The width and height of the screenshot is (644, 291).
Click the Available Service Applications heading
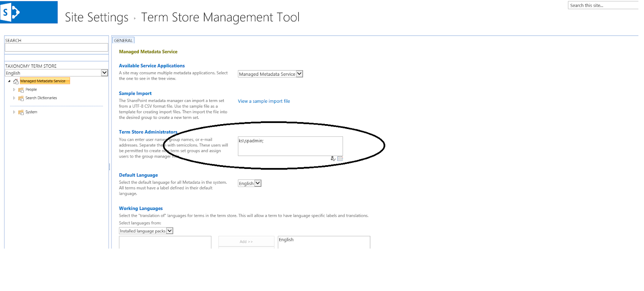(152, 66)
